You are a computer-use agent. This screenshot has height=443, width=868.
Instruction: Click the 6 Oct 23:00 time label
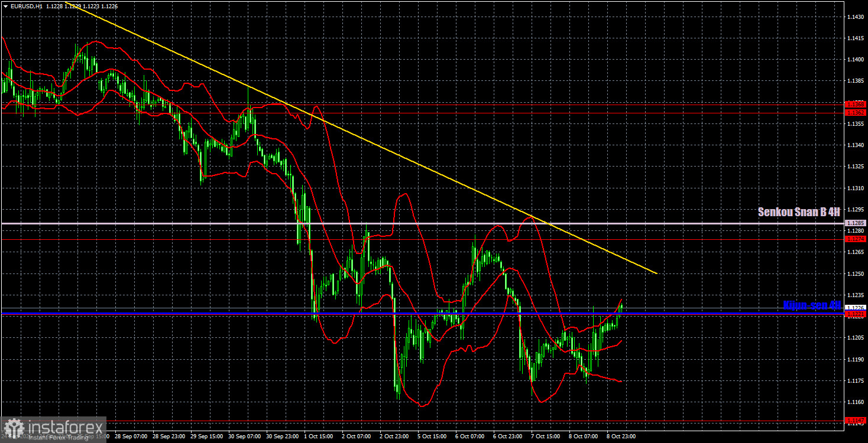509,437
